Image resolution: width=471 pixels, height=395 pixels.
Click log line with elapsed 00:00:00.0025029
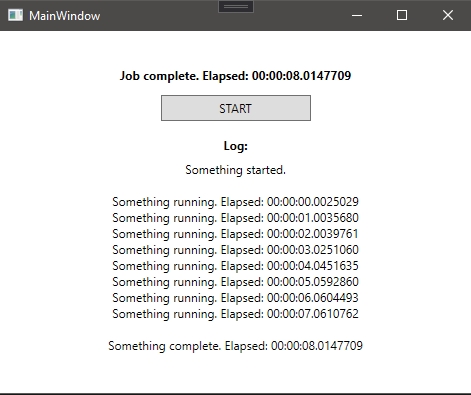click(x=235, y=202)
